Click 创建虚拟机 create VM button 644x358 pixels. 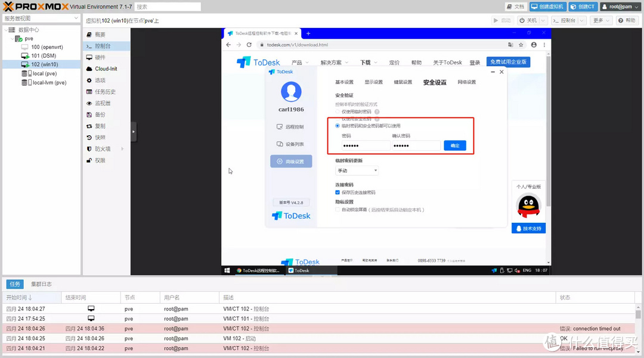(547, 7)
